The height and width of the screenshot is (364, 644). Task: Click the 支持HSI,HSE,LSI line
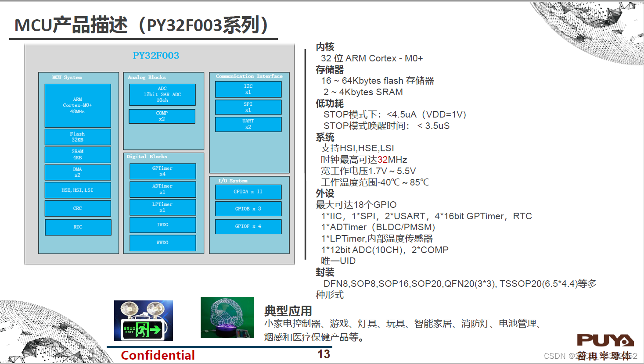point(357,148)
